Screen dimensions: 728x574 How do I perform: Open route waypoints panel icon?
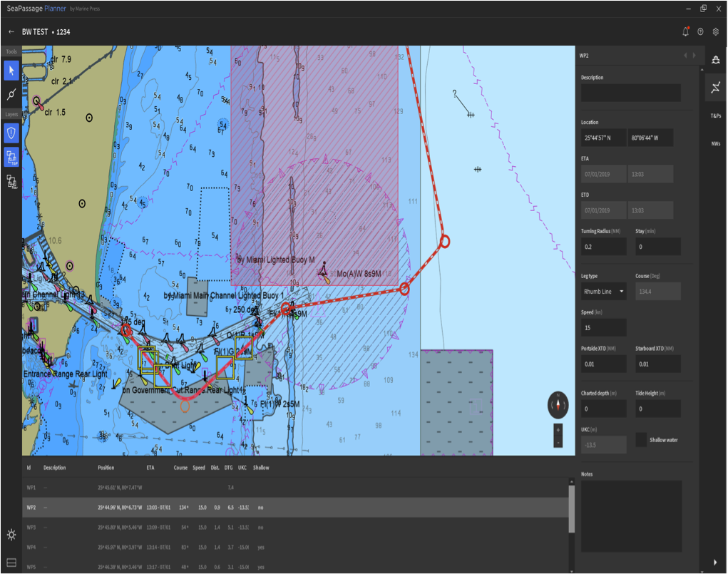pos(716,87)
